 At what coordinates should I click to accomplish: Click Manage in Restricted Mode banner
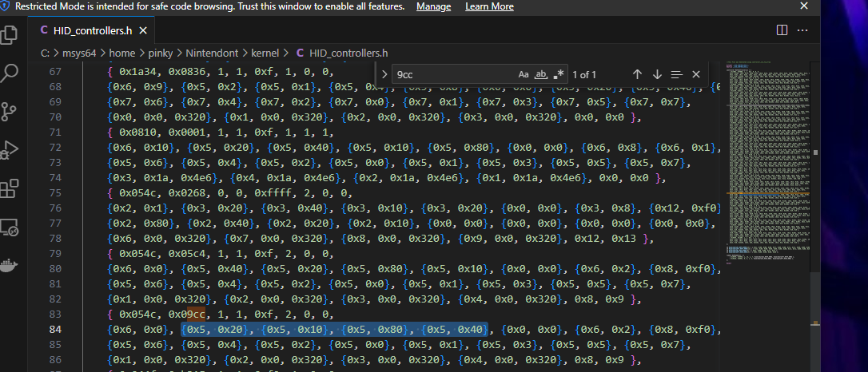(433, 6)
